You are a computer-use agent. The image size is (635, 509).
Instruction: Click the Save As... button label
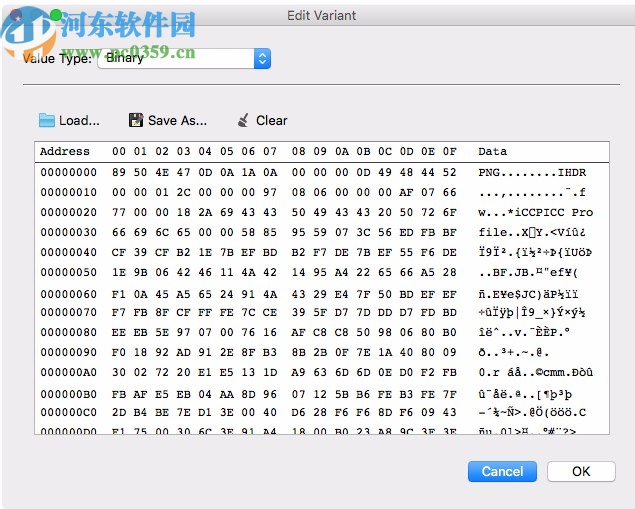point(177,120)
